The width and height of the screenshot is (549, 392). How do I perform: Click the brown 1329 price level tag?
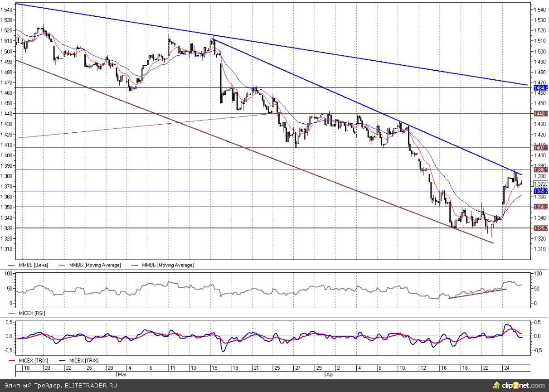[x=540, y=228]
